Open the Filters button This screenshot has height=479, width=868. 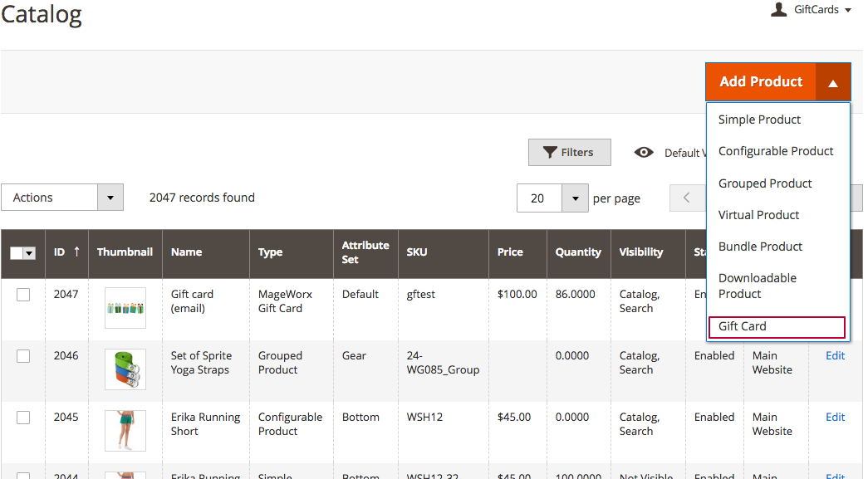(x=570, y=152)
